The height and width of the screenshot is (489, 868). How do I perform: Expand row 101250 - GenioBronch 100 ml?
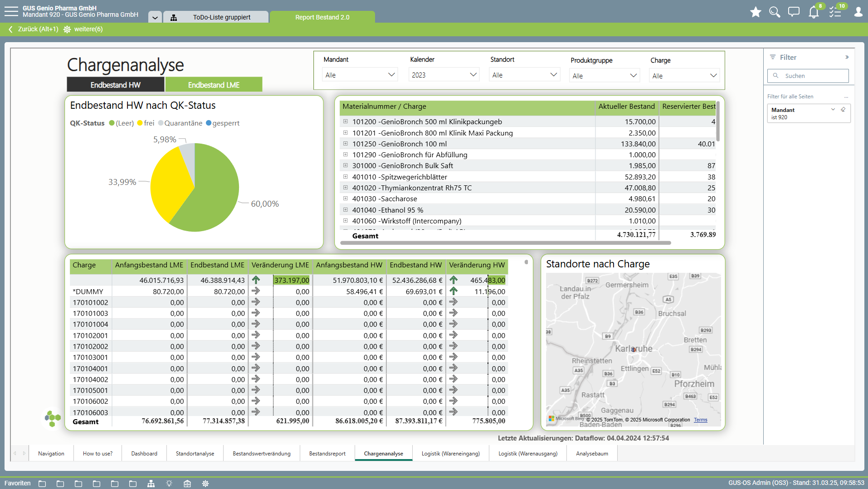pyautogui.click(x=346, y=144)
